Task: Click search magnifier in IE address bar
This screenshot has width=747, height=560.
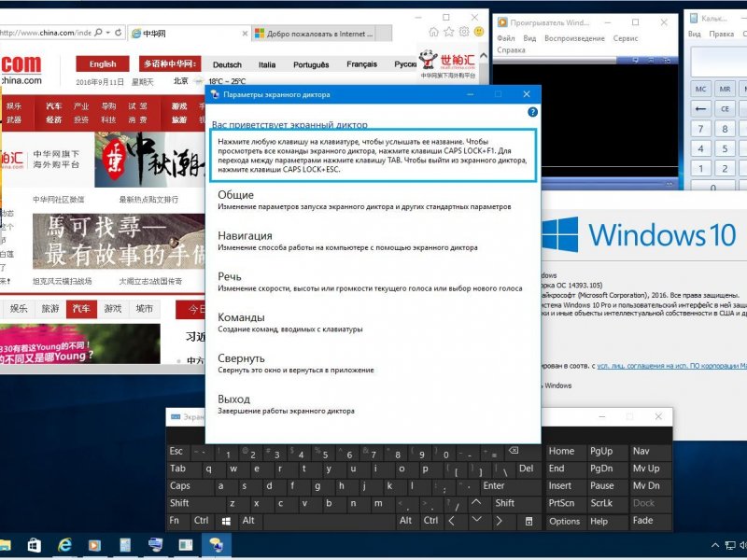Action: (x=98, y=33)
